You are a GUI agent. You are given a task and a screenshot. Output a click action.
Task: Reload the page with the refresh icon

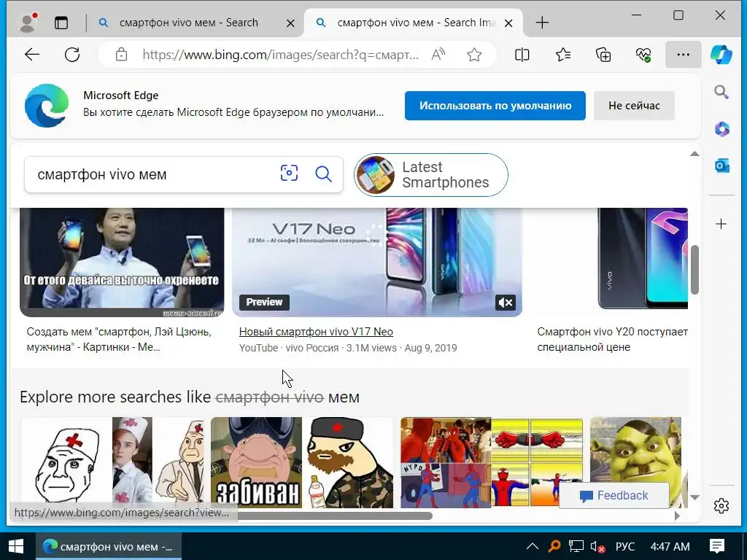tap(72, 55)
